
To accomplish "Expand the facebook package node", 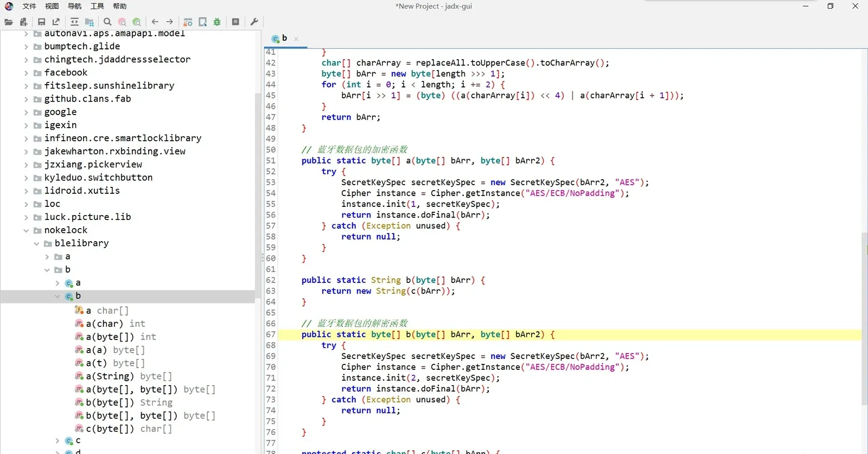I will coord(26,73).
